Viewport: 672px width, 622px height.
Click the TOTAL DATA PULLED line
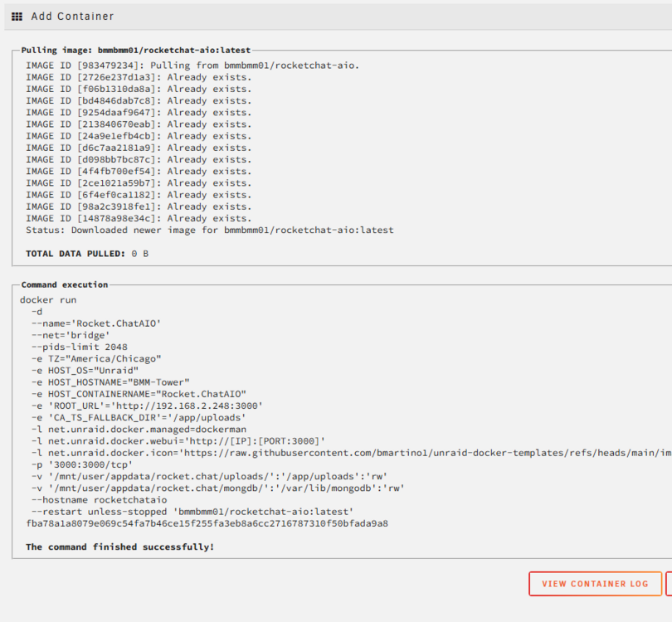(x=87, y=254)
